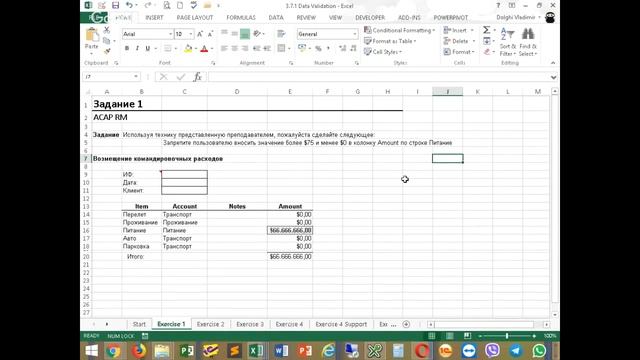The height and width of the screenshot is (360, 640).
Task: Add a new sheet with plus icon
Action: pos(406,324)
